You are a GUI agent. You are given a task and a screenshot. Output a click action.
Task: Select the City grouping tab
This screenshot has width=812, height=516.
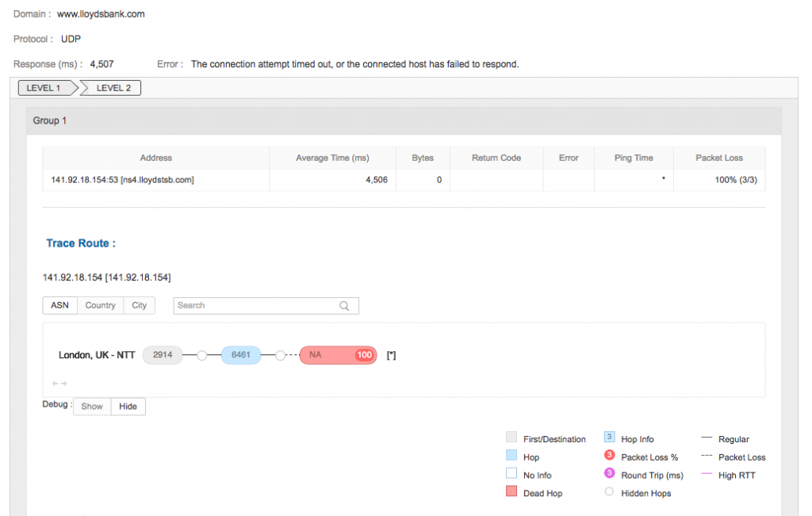pos(140,305)
